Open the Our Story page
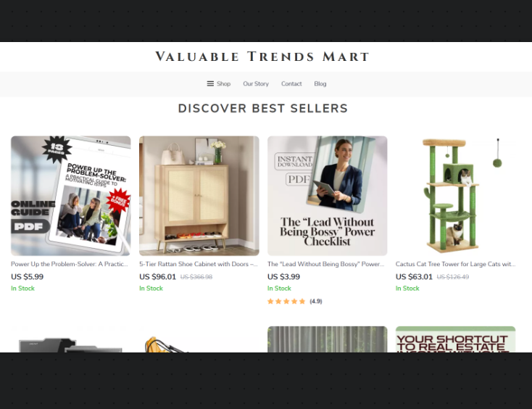This screenshot has width=532, height=409. click(256, 83)
